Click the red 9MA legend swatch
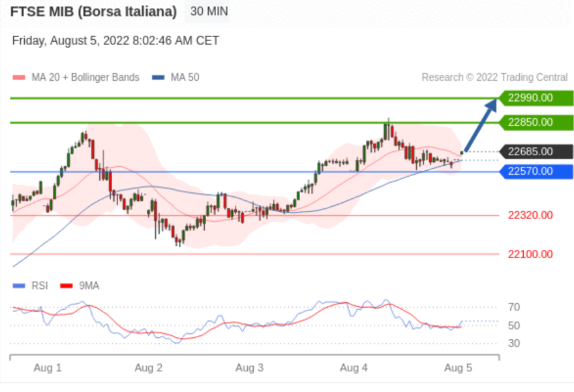 67,286
